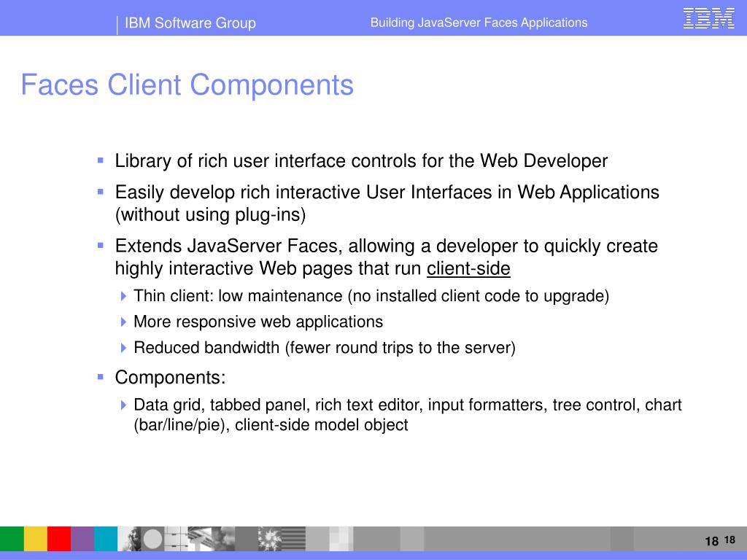Click the 'Easily develop rich interactive User Interfaces' line
The image size is (747, 560).
pos(387,192)
